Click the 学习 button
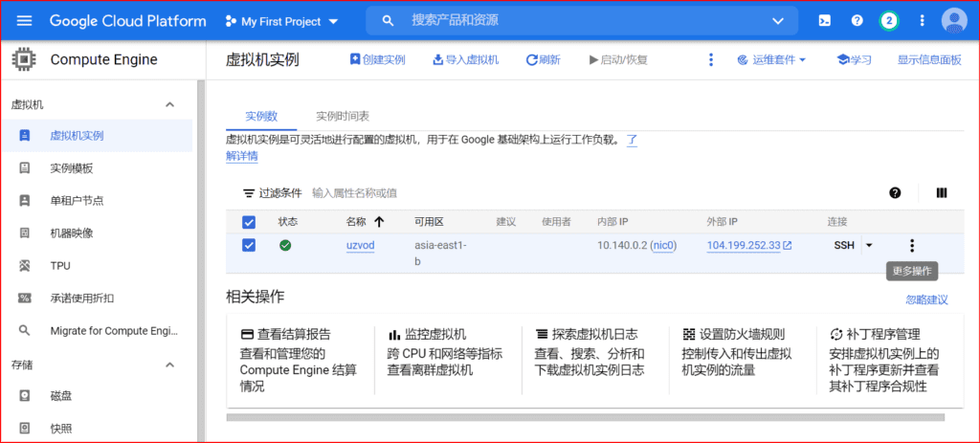 click(x=854, y=60)
